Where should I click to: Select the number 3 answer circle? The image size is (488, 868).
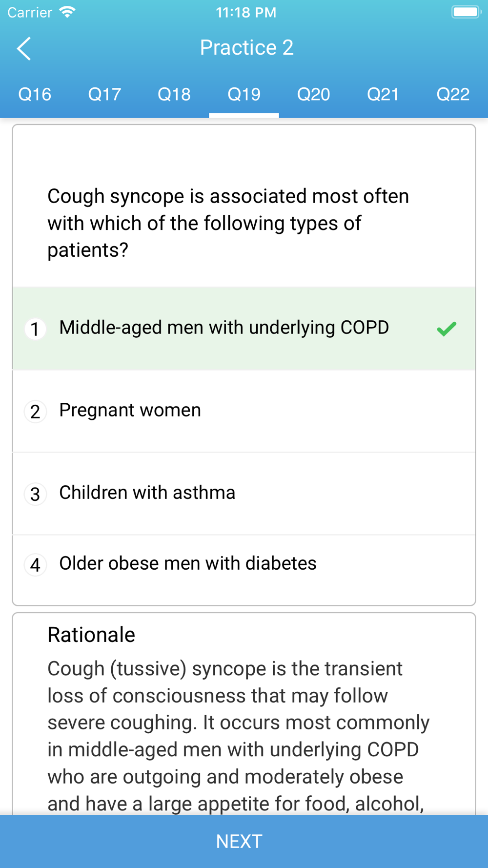[x=35, y=494]
